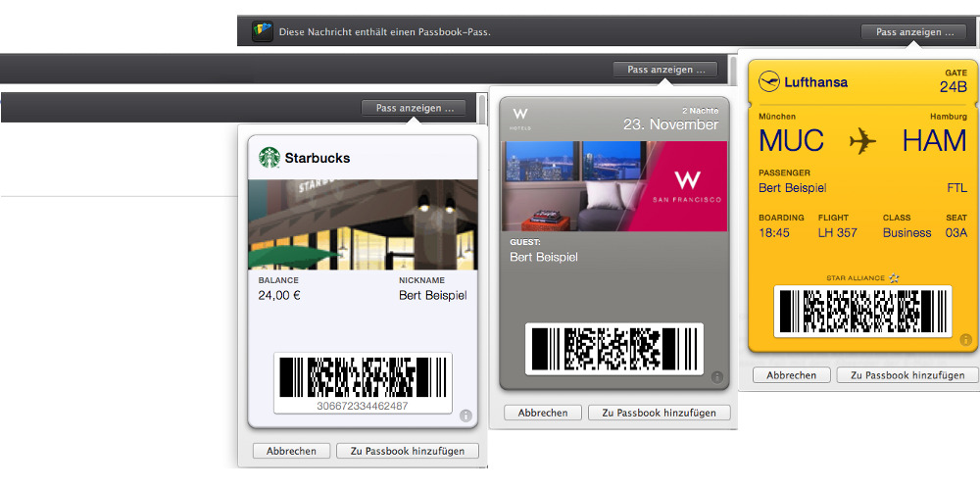Click 'Pass anzeigen' in the middle banner
Image resolution: width=980 pixels, height=490 pixels.
click(665, 70)
